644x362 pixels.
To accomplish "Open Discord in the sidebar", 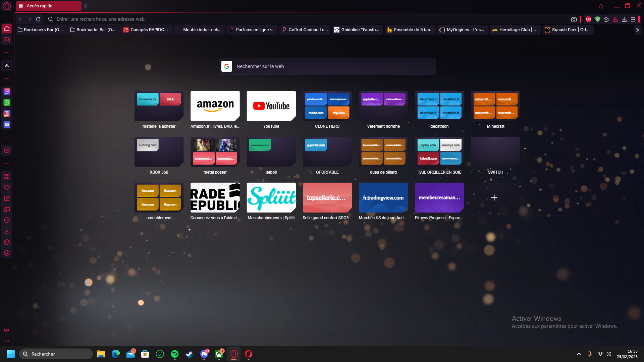I will (7, 125).
